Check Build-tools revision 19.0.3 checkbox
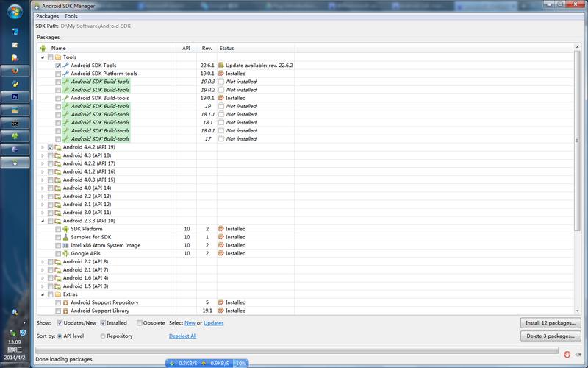Screen dimensions: 588x368 point(58,82)
